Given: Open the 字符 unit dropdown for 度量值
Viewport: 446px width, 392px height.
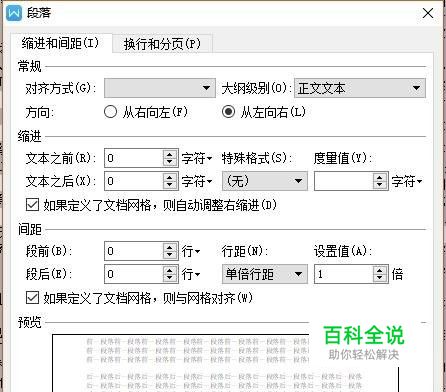Looking at the screenshot, I should [x=407, y=181].
